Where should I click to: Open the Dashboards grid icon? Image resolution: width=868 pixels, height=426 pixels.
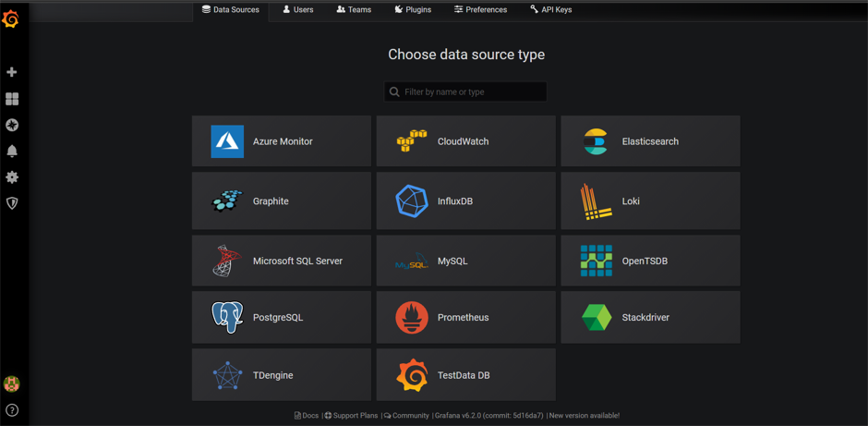click(12, 99)
